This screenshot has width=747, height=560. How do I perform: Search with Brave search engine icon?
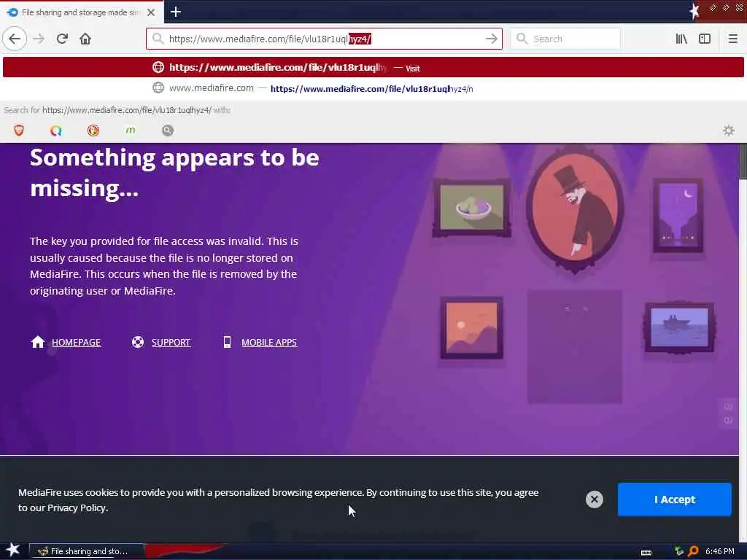point(18,131)
